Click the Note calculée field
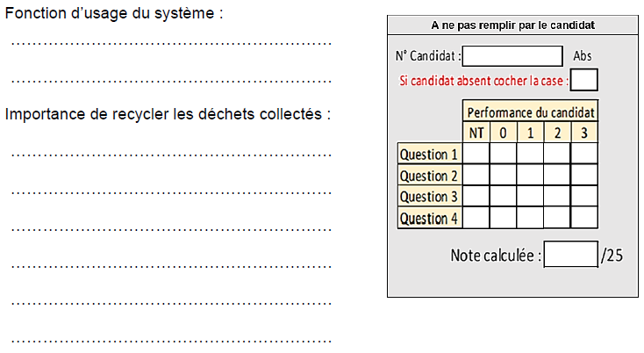This screenshot has width=644, height=353. click(x=570, y=255)
